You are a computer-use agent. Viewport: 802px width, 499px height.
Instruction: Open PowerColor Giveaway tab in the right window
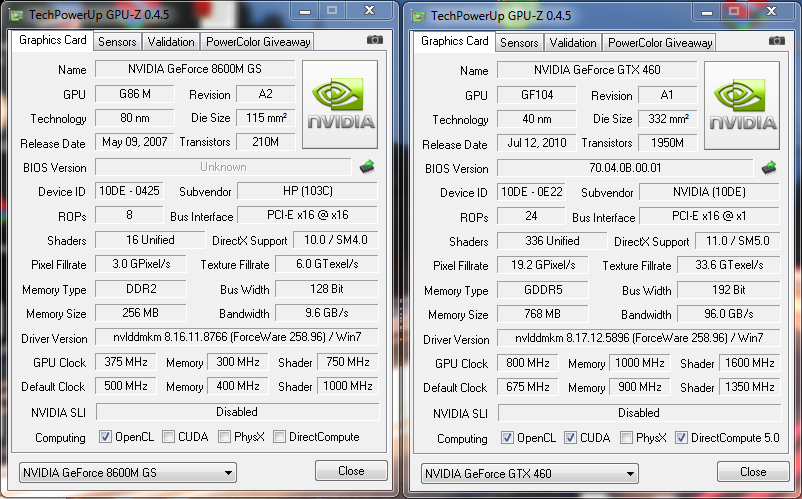[660, 43]
